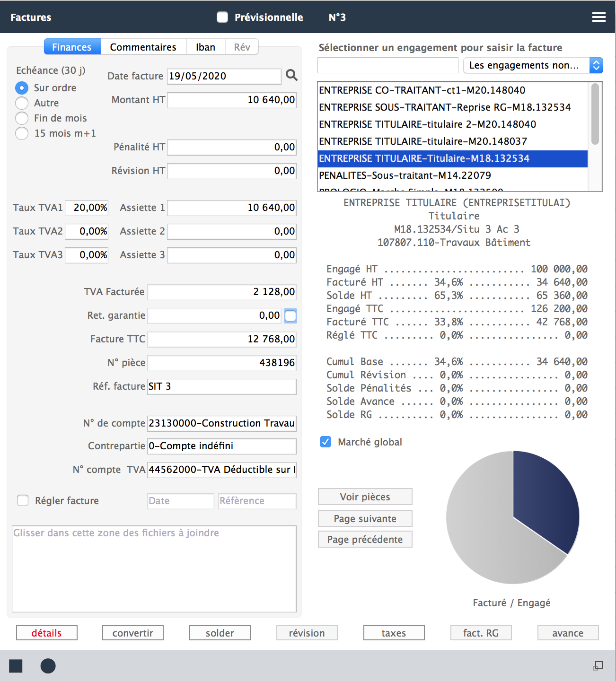This screenshot has width=616, height=681.
Task: Select the Sur ordre radio option
Action: 22,88
